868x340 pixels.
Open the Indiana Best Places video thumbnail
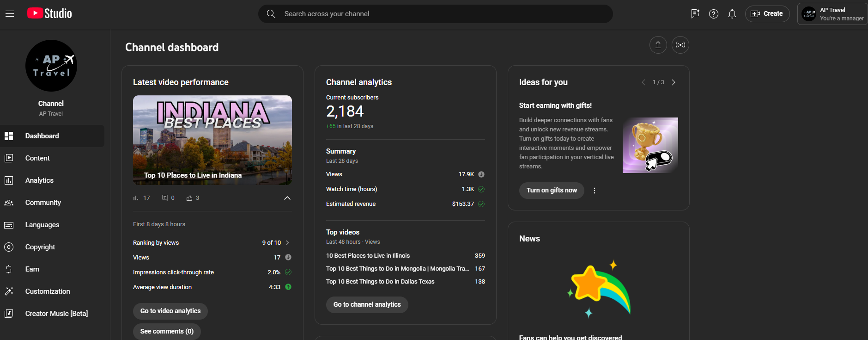pyautogui.click(x=212, y=140)
